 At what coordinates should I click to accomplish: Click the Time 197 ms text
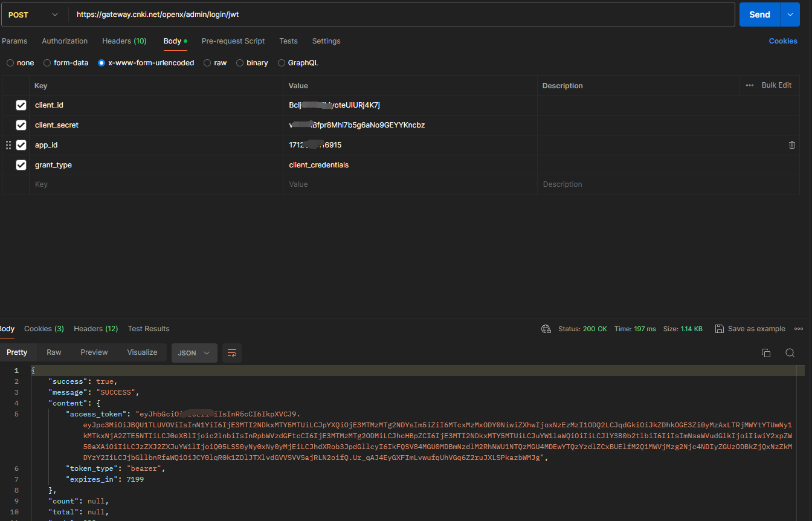click(x=635, y=329)
